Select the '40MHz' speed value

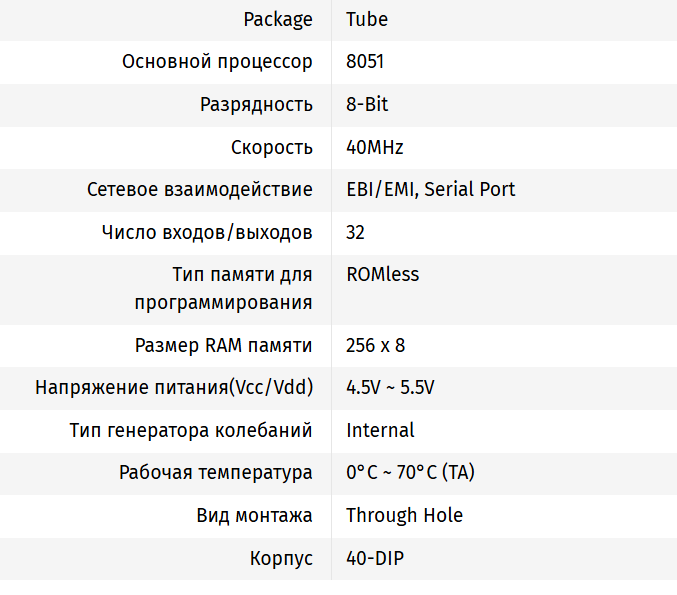(x=375, y=147)
